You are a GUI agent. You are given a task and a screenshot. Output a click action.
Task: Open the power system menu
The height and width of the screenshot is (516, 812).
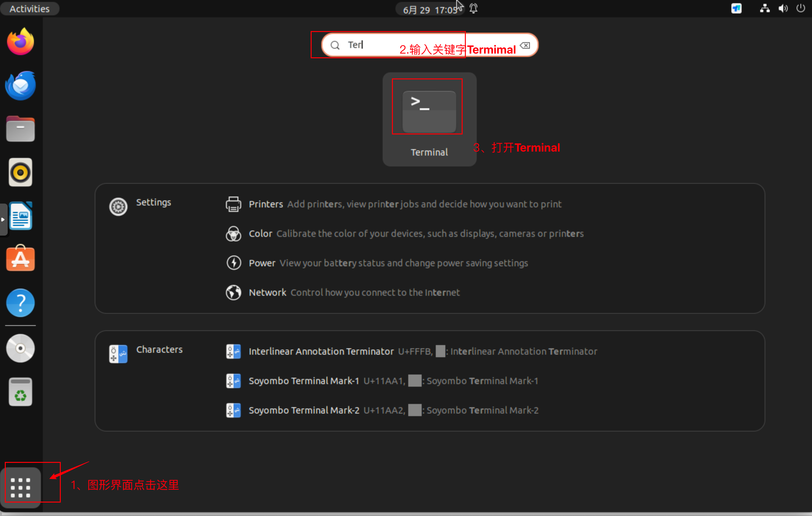(800, 8)
